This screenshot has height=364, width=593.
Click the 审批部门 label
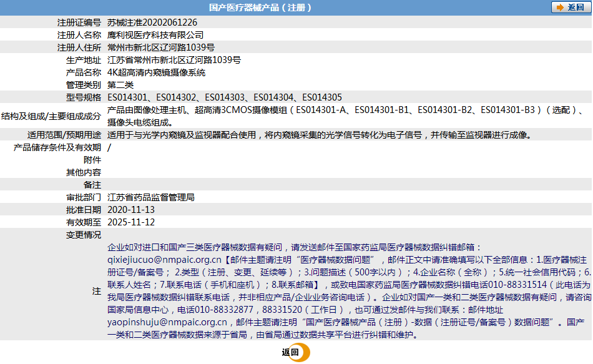pyautogui.click(x=84, y=197)
